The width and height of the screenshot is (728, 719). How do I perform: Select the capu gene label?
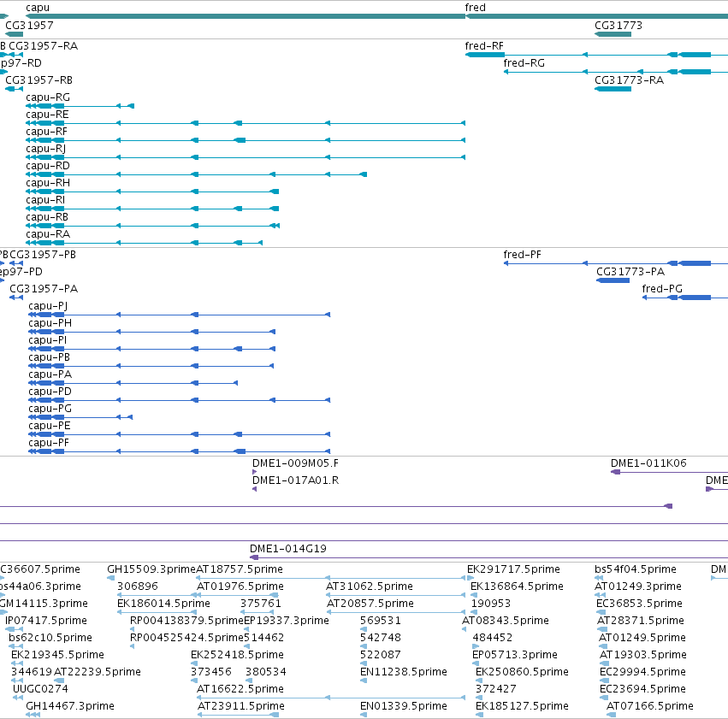coord(38,8)
